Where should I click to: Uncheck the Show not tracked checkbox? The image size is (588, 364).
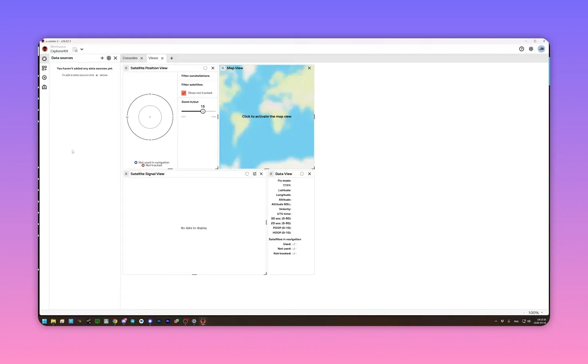click(x=184, y=93)
